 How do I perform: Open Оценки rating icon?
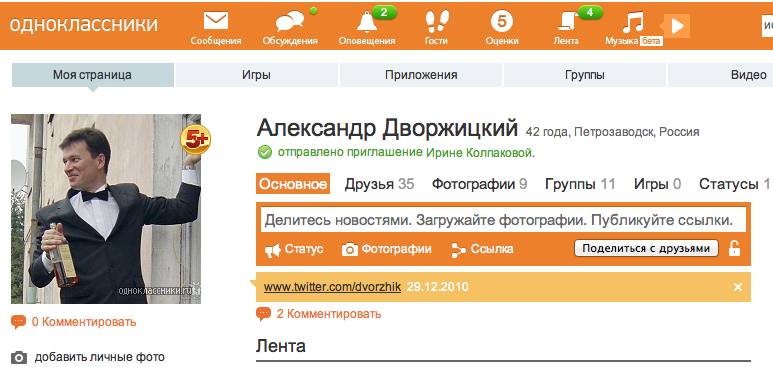coord(502,21)
